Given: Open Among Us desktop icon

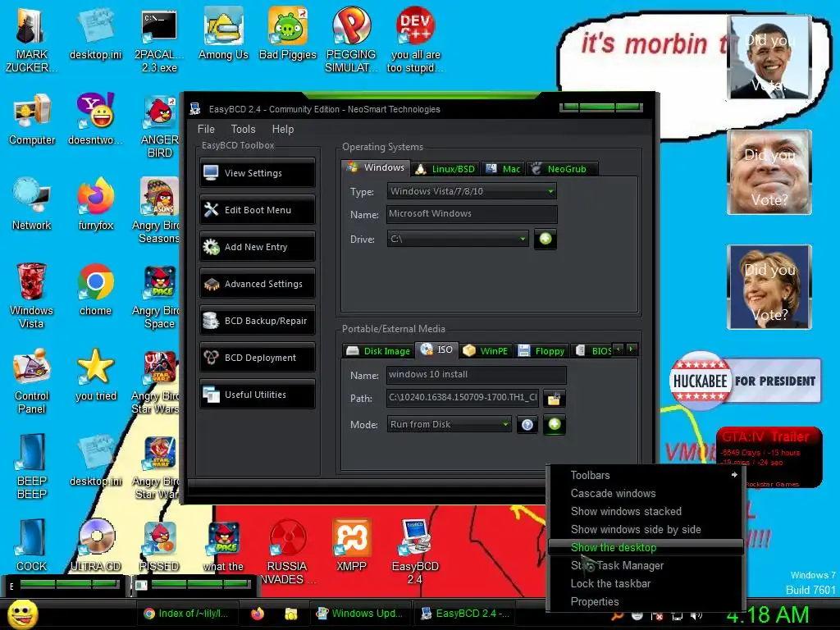Looking at the screenshot, I should click(x=223, y=34).
